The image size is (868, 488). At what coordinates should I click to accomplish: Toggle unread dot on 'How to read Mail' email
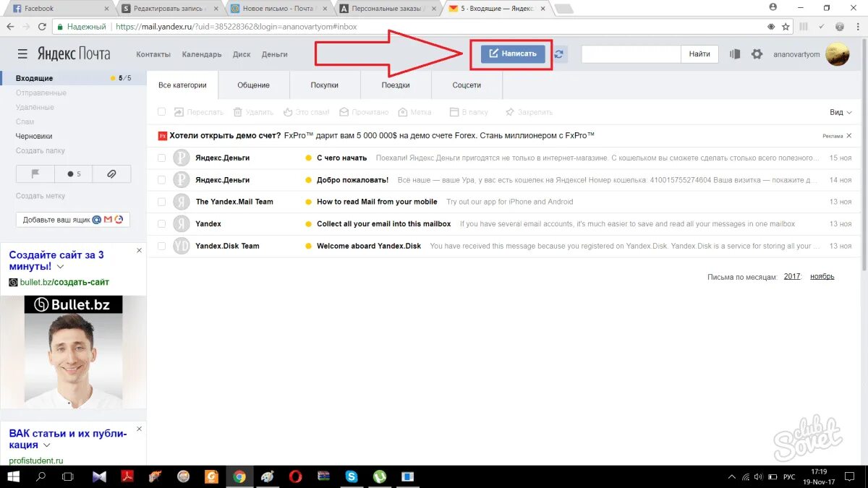tap(309, 202)
